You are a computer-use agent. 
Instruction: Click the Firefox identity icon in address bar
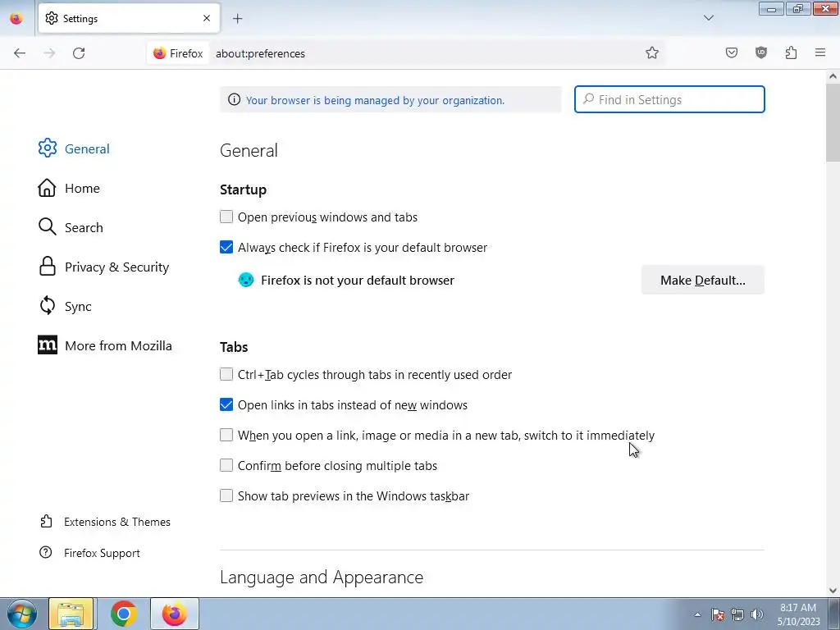click(x=178, y=53)
